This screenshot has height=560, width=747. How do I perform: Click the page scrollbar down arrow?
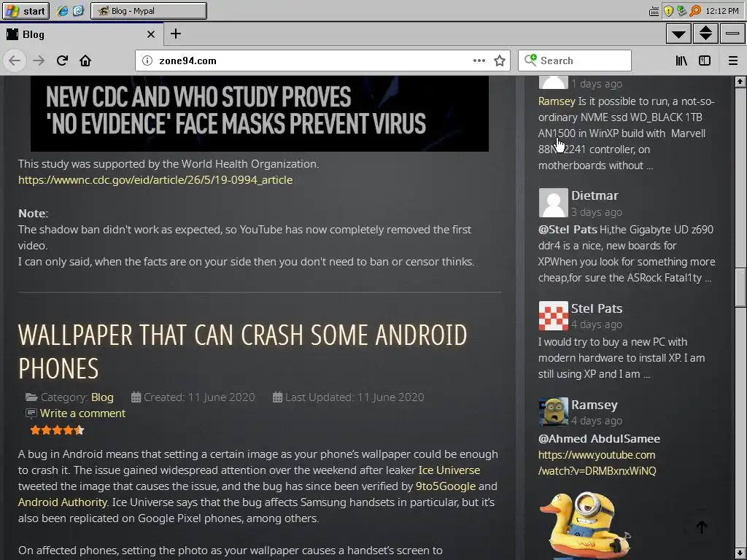[x=740, y=554]
